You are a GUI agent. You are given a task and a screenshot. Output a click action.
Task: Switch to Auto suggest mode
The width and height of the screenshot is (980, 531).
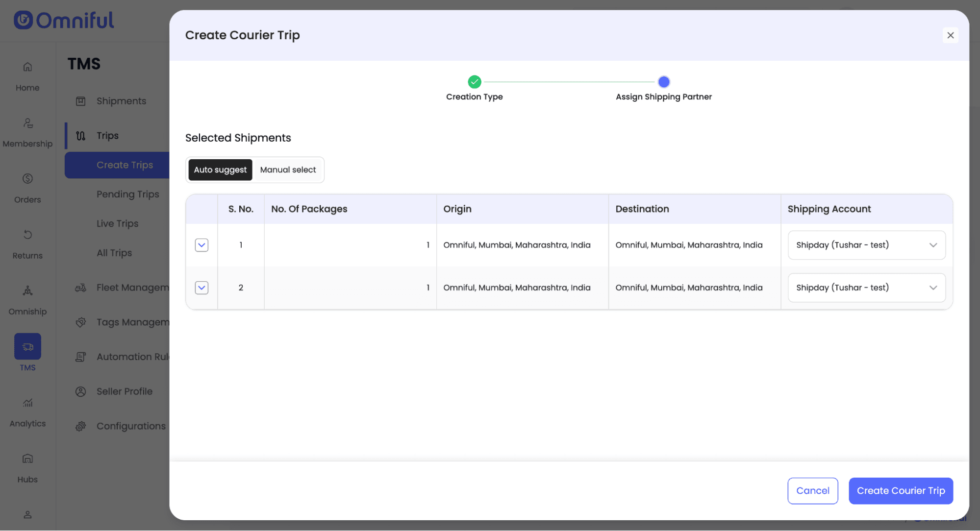(220, 169)
